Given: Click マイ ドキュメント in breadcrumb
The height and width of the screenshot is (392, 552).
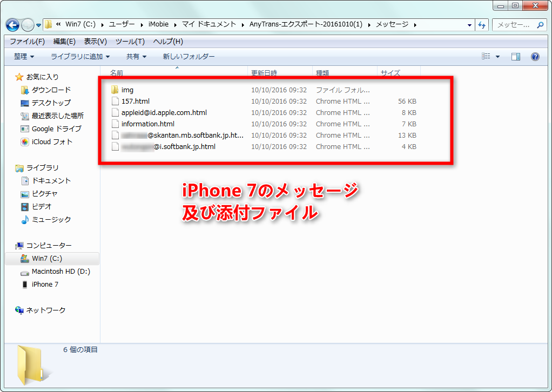Looking at the screenshot, I should (x=209, y=24).
